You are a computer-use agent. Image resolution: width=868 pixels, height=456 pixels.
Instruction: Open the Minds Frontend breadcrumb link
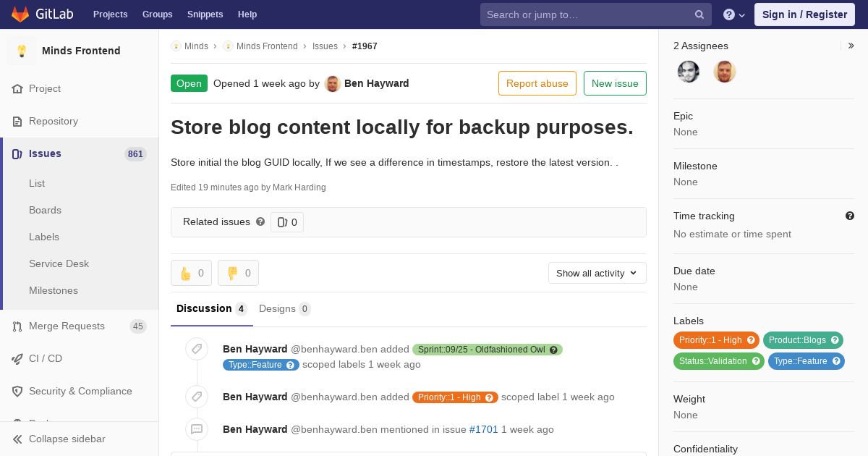(x=267, y=46)
